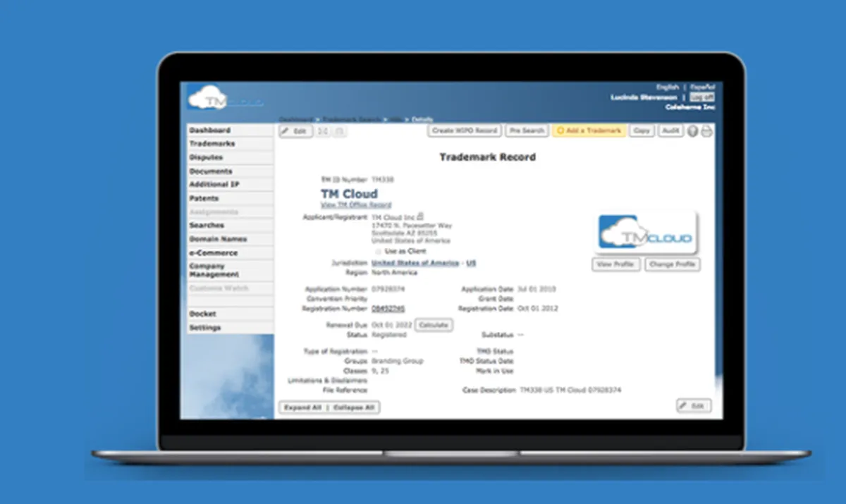Select Additional IP in the sidebar

coord(230,185)
